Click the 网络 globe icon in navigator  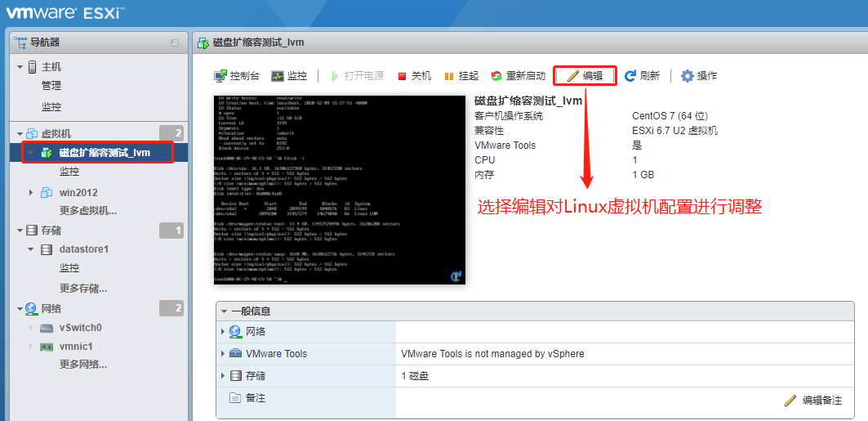tap(32, 308)
